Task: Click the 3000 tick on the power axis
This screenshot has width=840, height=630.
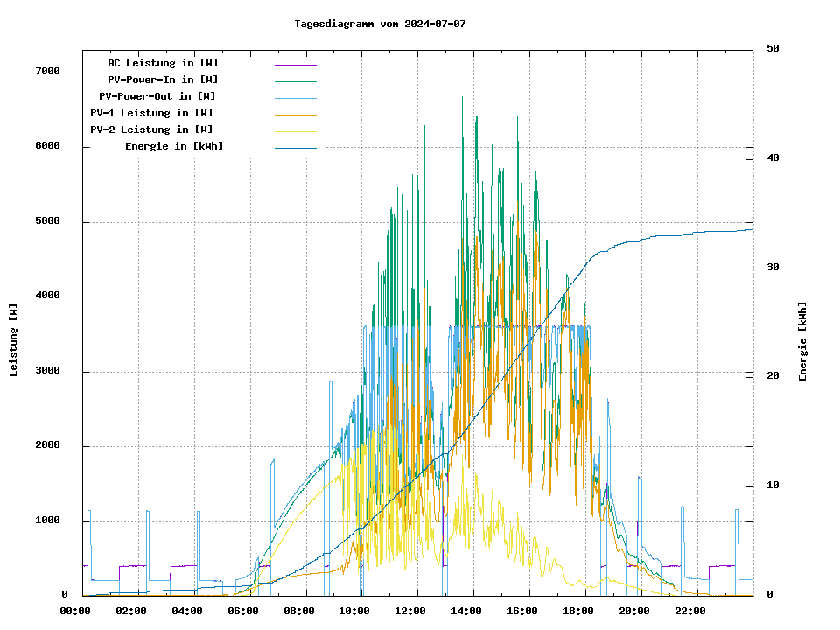Action: point(47,371)
